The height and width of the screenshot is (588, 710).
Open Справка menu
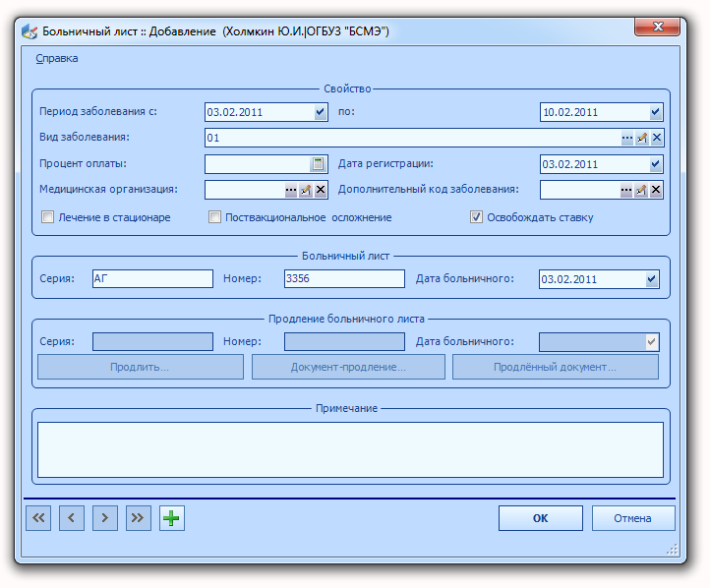click(57, 58)
